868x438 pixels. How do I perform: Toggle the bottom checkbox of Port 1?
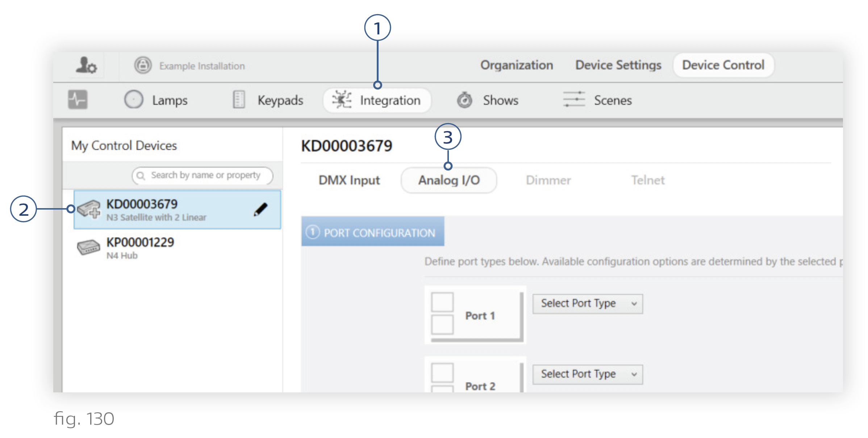(x=442, y=325)
